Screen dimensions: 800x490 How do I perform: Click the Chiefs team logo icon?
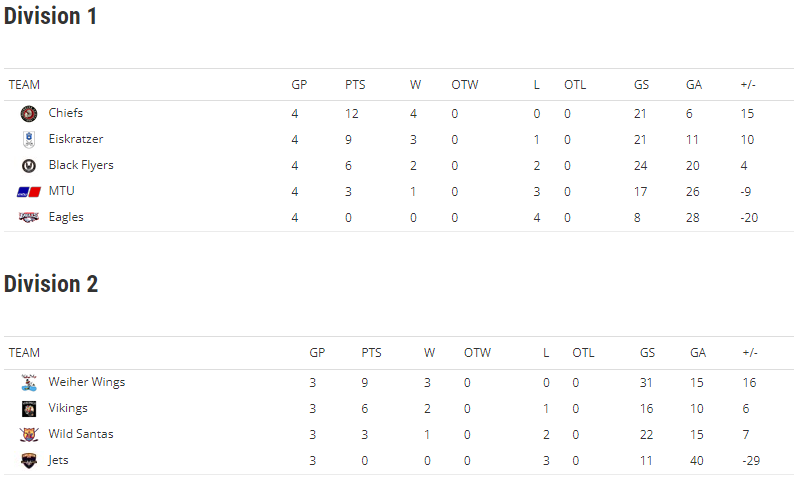[x=29, y=113]
